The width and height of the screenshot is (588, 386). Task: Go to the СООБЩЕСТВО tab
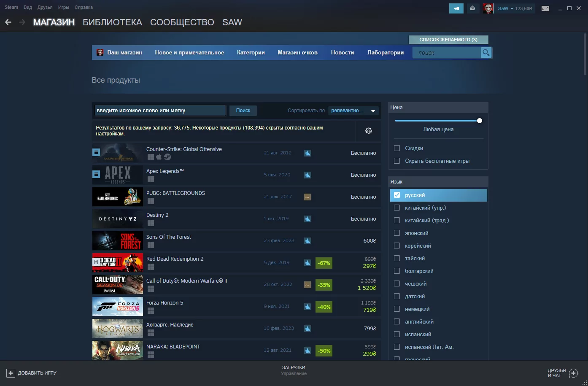click(x=182, y=22)
